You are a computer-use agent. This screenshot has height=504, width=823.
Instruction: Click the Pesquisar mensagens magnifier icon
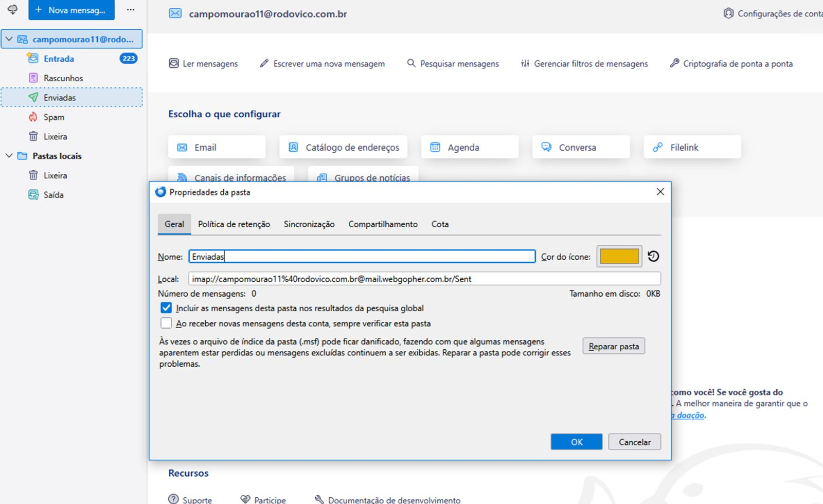click(411, 63)
